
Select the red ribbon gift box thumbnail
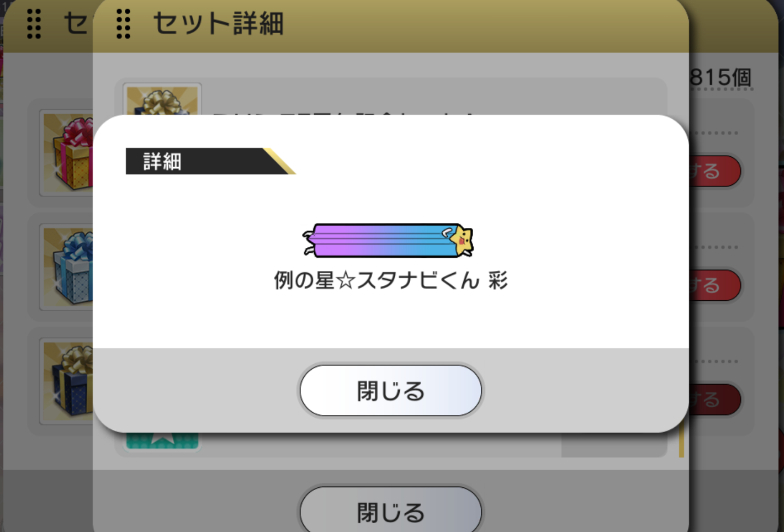tap(67, 153)
